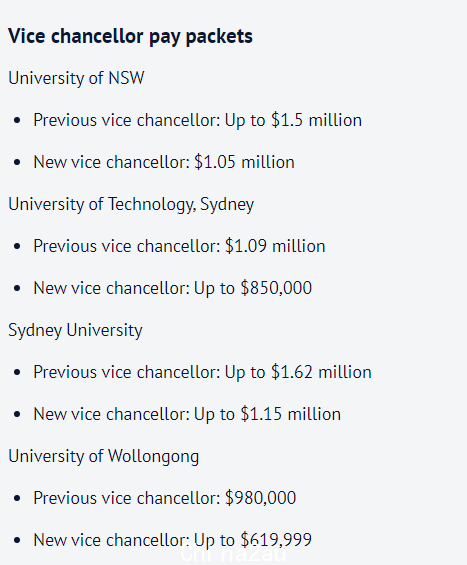Click Previous vice chancellor: Up to $1.5 million
Screen dimensions: 467x565
point(197,120)
